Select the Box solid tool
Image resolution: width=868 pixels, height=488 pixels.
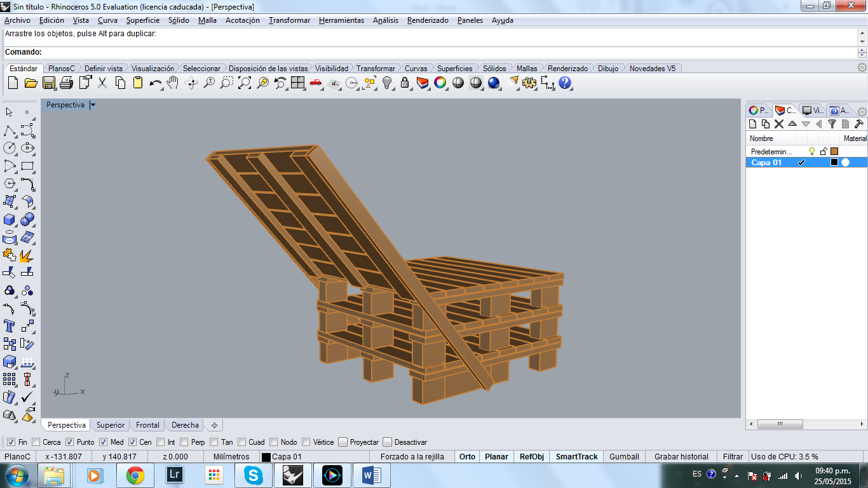[x=10, y=219]
